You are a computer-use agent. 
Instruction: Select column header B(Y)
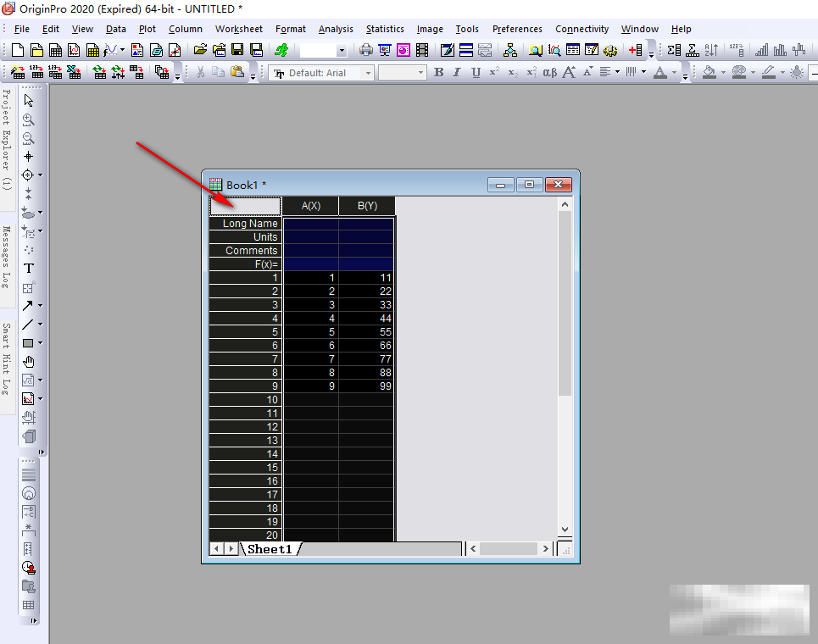367,206
